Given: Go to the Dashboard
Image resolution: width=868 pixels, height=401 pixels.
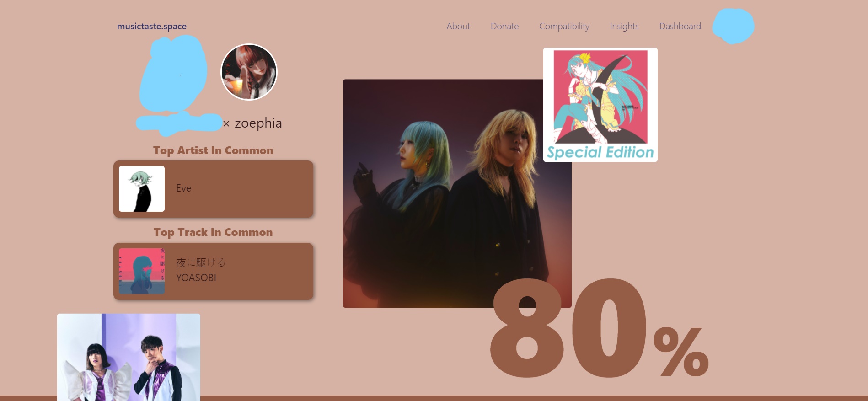Looking at the screenshot, I should click(x=680, y=26).
